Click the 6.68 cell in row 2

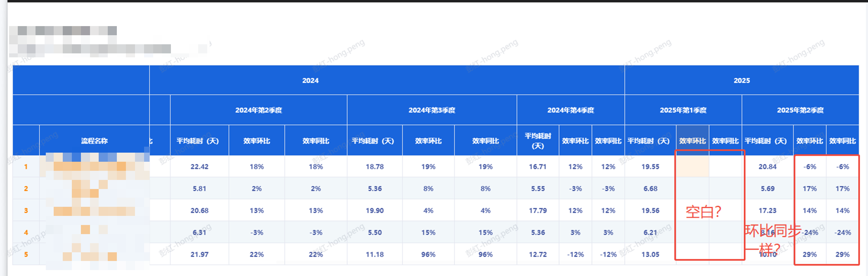(651, 189)
